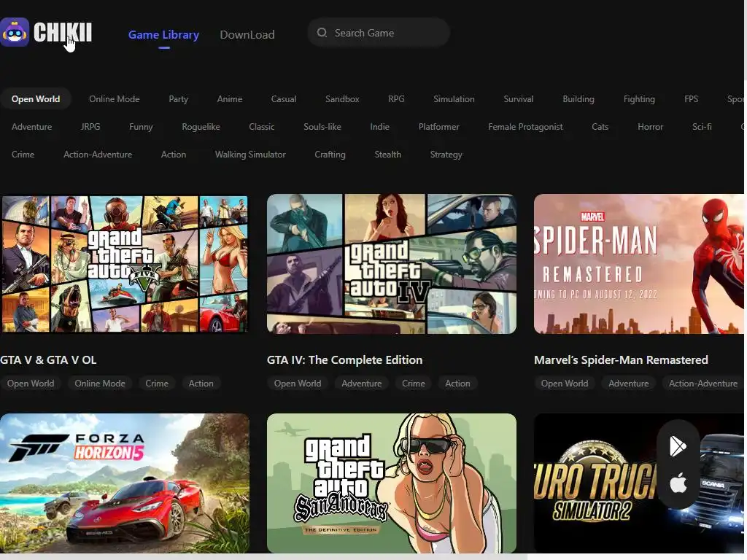Choose the Sandbox category filter
Screen dimensions: 747x560
pos(342,99)
